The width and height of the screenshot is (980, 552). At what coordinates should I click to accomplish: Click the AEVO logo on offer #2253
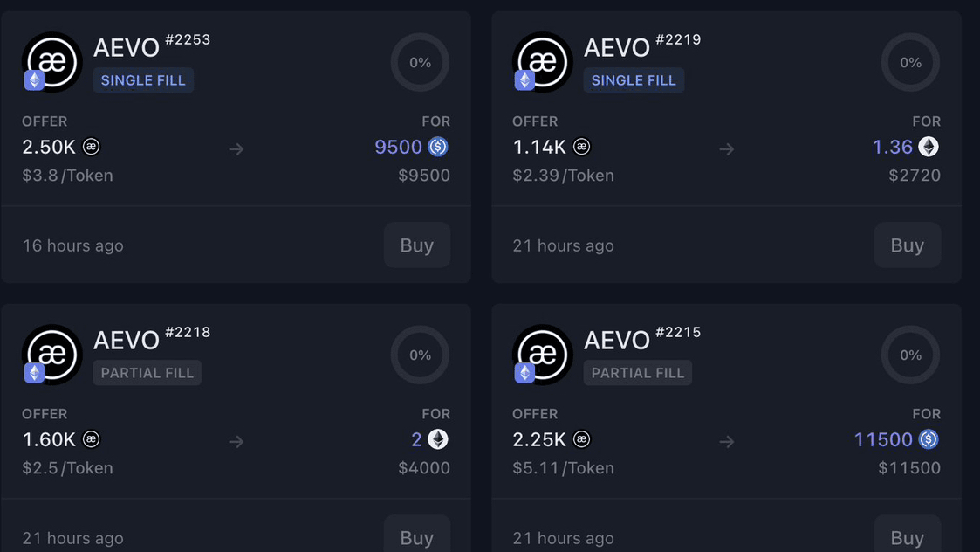tap(51, 61)
